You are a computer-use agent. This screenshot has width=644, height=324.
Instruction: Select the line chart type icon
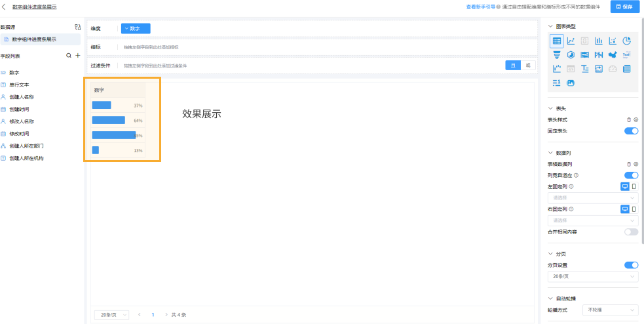(x=571, y=41)
